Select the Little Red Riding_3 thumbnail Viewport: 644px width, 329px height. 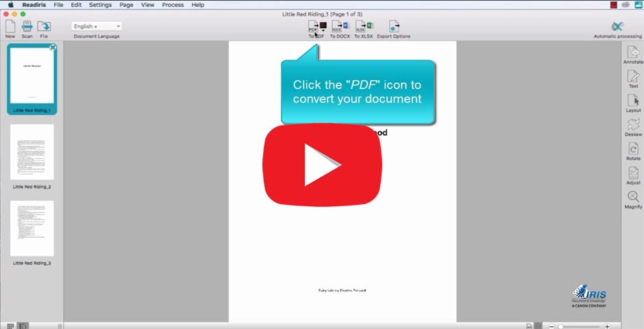coord(32,228)
